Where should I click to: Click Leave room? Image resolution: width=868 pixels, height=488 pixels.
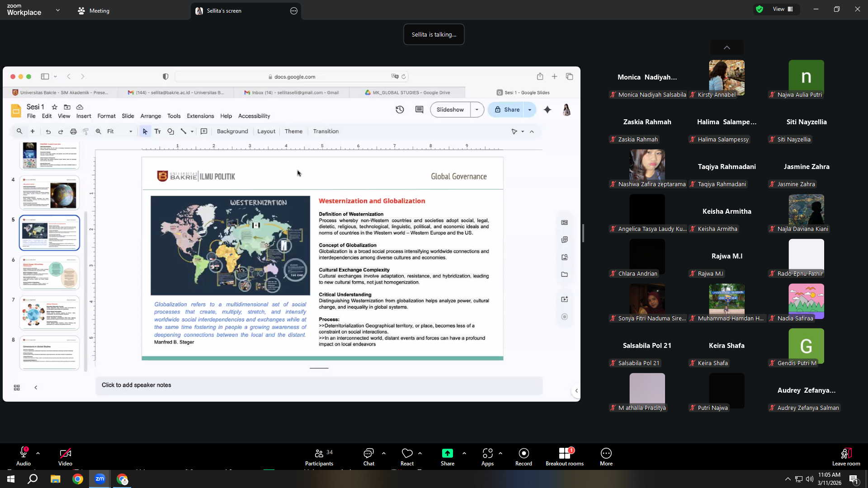(x=846, y=456)
